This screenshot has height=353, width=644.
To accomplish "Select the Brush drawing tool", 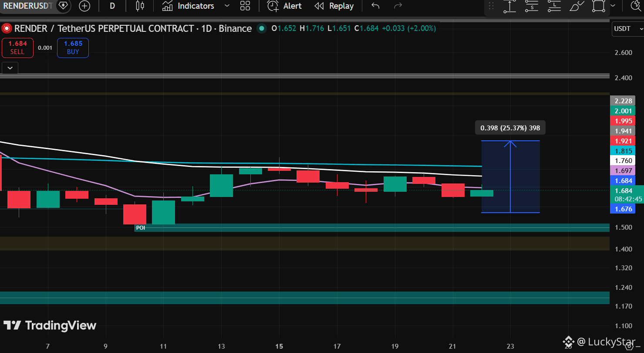I will pyautogui.click(x=577, y=6).
